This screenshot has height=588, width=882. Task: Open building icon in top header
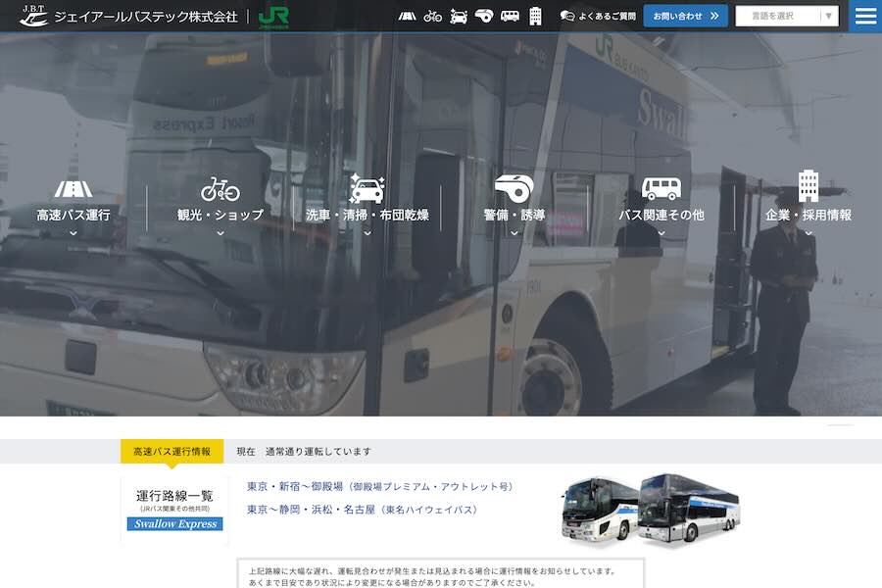535,16
